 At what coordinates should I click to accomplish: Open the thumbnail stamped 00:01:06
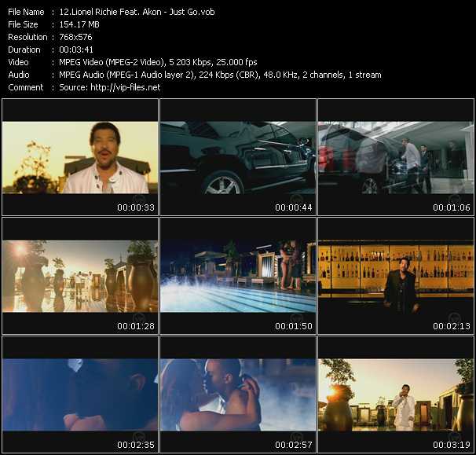[396, 157]
